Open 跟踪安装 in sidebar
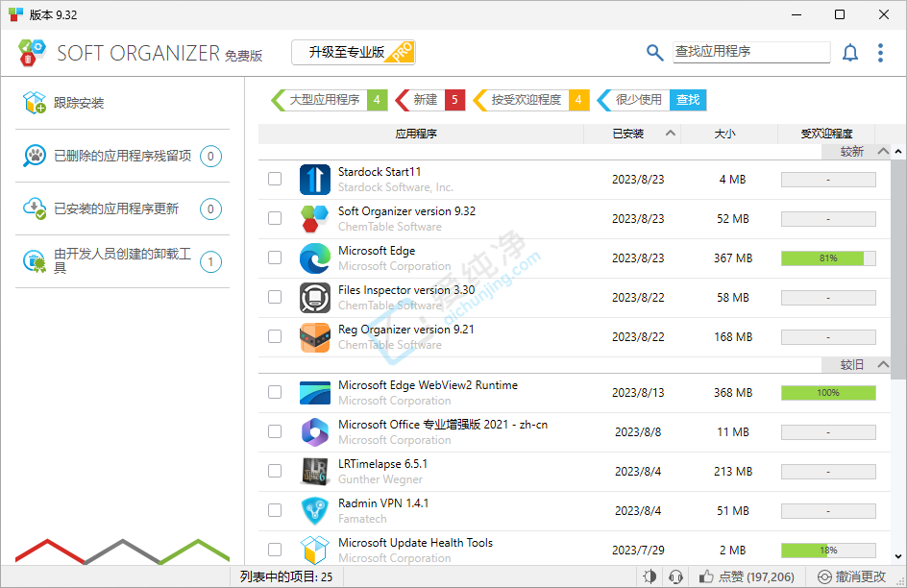The image size is (907, 588). pyautogui.click(x=122, y=103)
